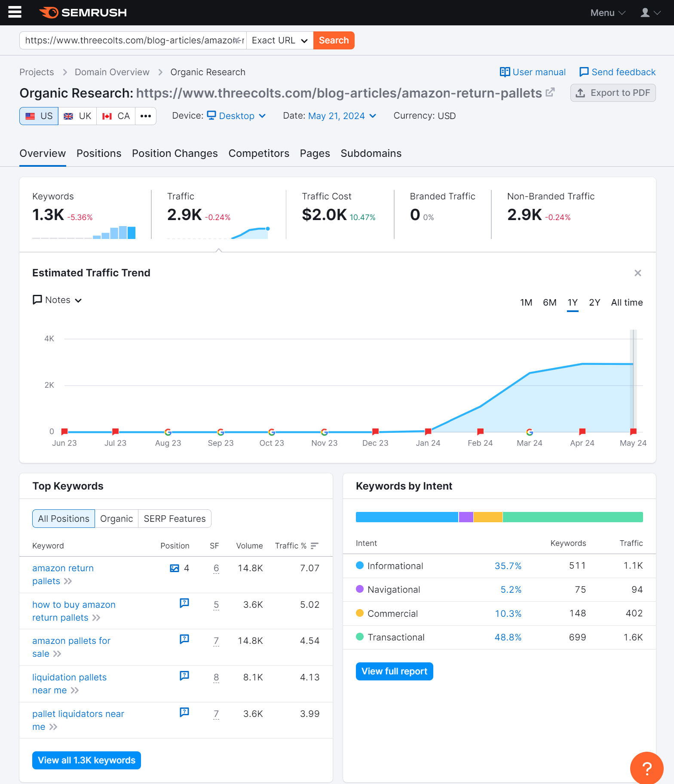This screenshot has width=674, height=784.
Task: Go to Projects breadcrumb
Action: (37, 72)
